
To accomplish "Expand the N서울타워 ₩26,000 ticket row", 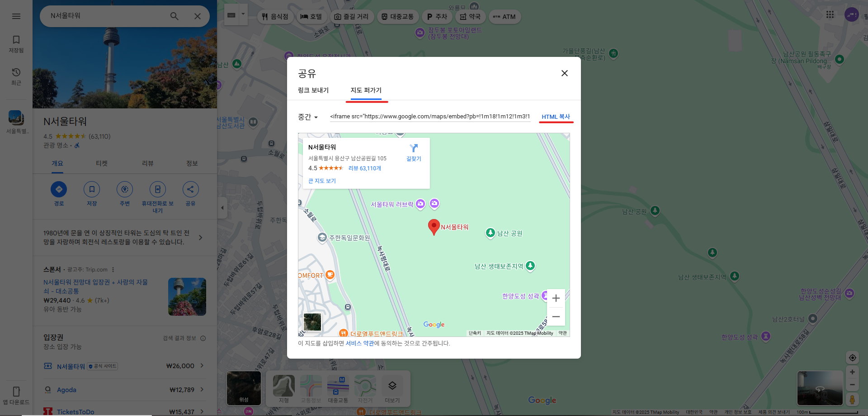I will pos(124,366).
